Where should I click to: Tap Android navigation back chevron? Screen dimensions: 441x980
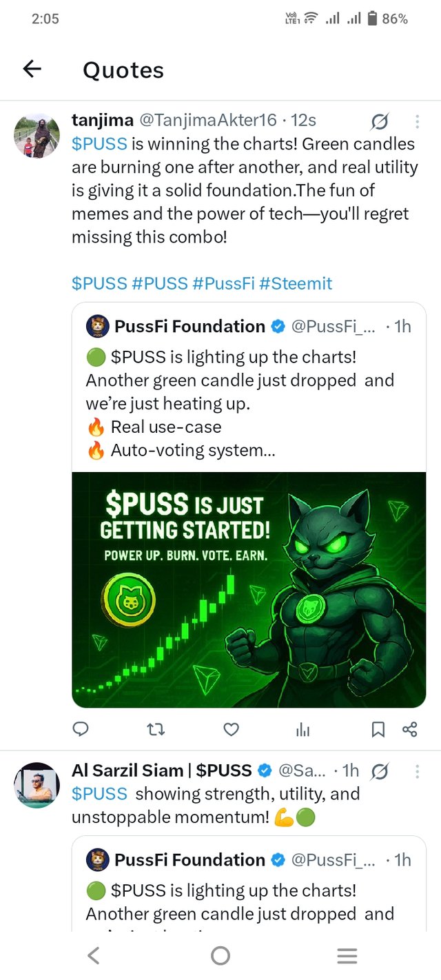[x=94, y=955]
